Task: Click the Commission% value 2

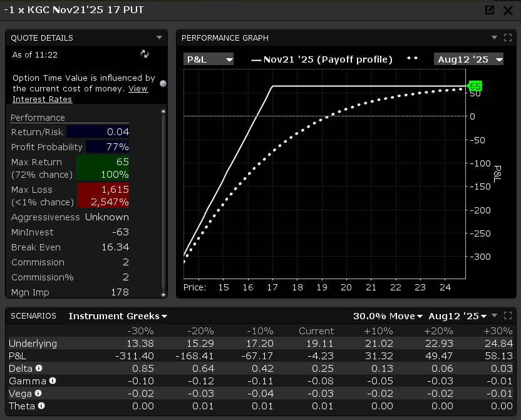Action: tap(126, 277)
